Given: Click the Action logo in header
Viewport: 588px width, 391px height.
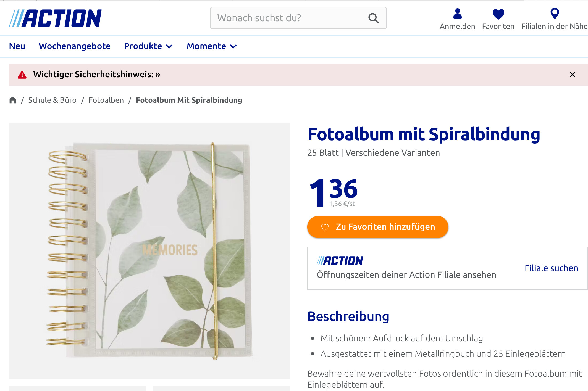Looking at the screenshot, I should 55,18.
